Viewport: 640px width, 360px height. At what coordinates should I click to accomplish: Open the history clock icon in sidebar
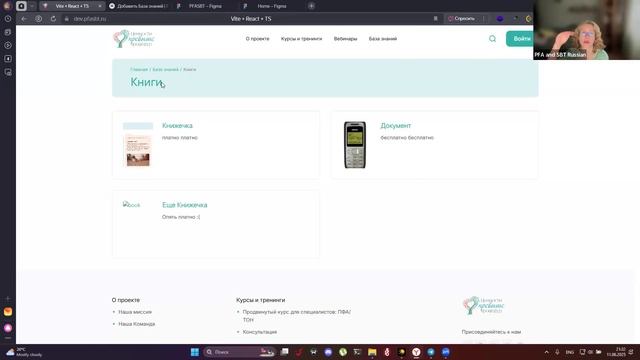coord(8,19)
